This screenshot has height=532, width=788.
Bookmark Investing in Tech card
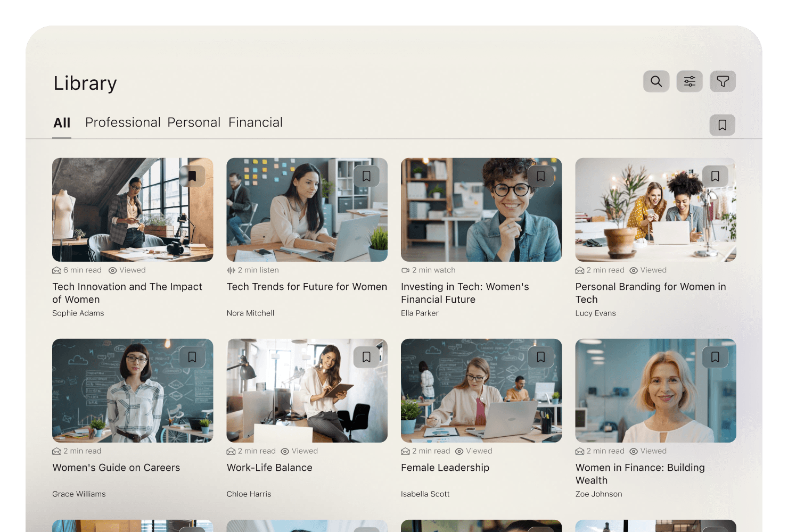[541, 176]
